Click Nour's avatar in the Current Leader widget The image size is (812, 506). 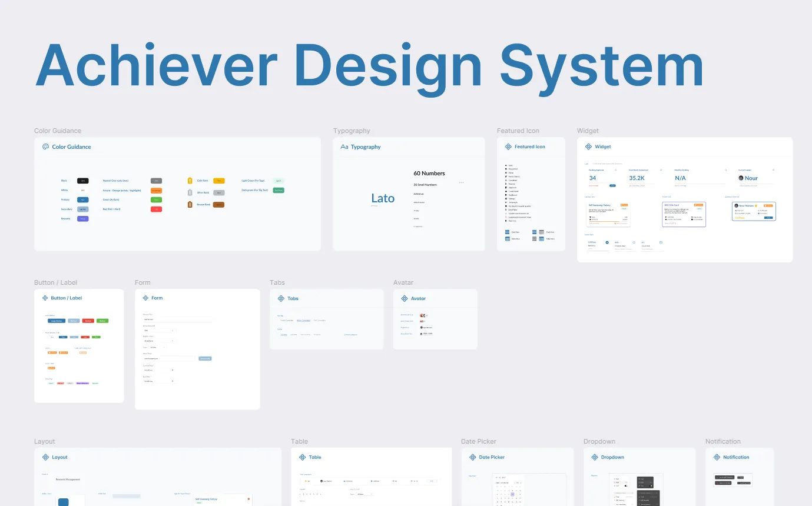coord(741,178)
